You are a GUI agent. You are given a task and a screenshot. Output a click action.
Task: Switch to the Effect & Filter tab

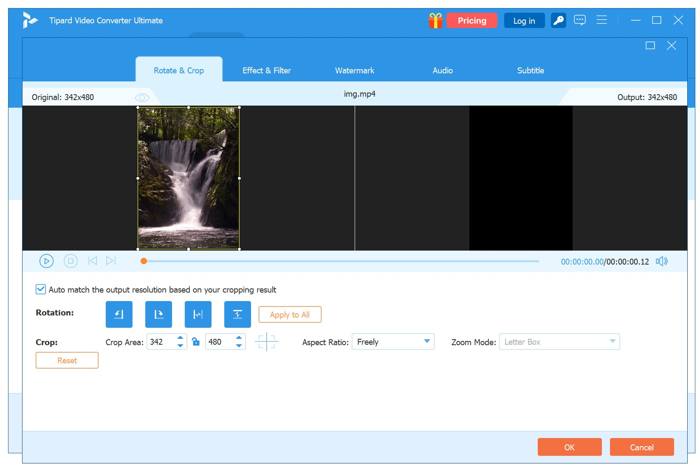tap(267, 70)
